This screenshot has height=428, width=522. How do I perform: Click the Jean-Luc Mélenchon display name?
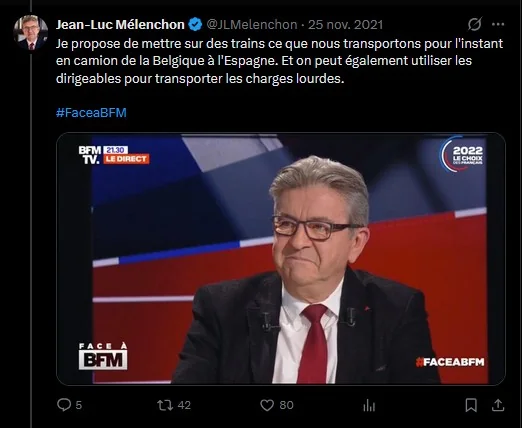pyautogui.click(x=120, y=25)
